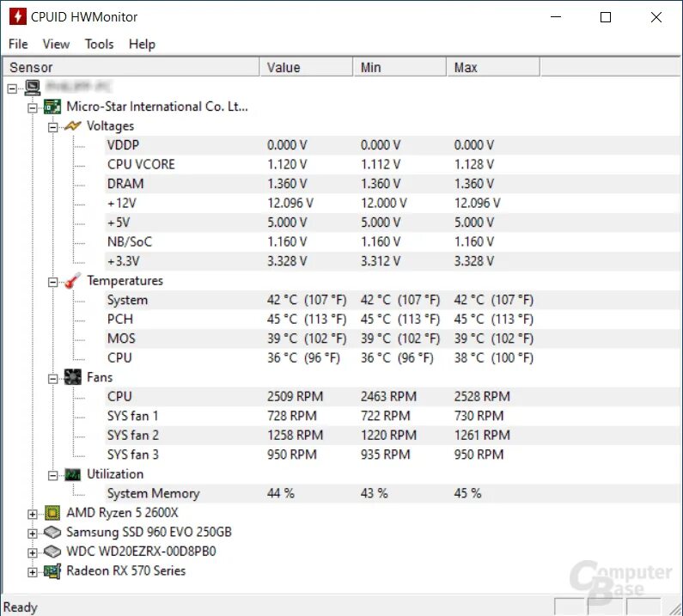Image resolution: width=683 pixels, height=616 pixels.
Task: Click the 2509 RPM CPU fan value
Action: (x=295, y=397)
